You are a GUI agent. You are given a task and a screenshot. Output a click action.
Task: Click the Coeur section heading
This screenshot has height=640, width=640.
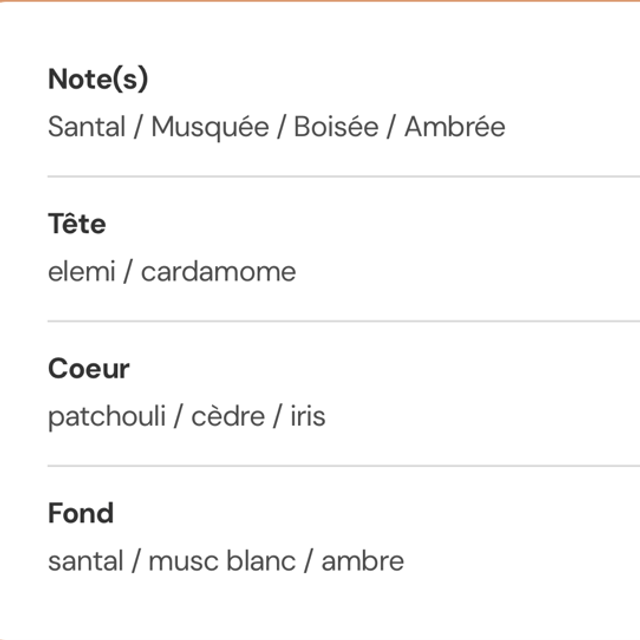(89, 369)
